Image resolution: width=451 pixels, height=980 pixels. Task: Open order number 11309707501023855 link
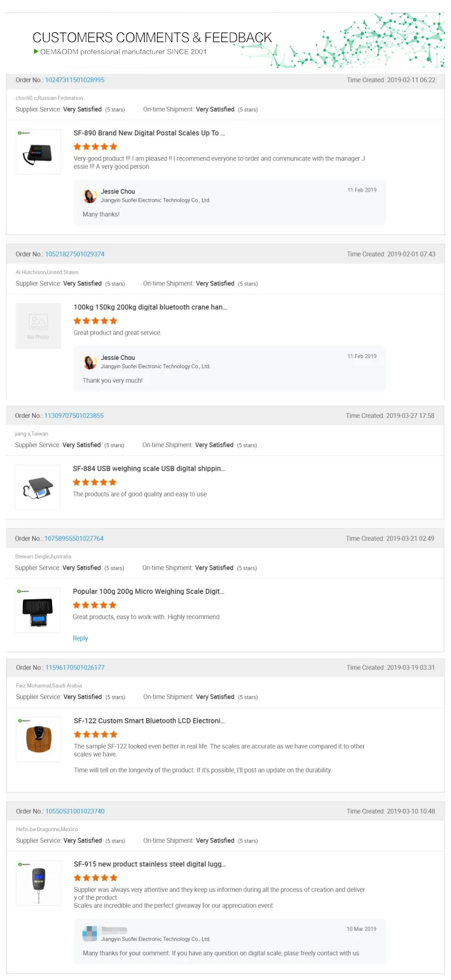(74, 416)
